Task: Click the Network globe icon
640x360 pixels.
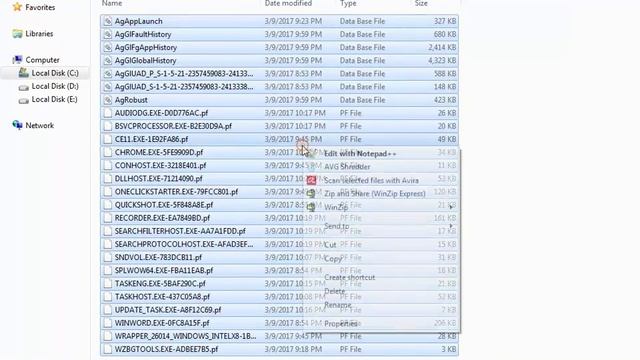Action: tap(17, 125)
